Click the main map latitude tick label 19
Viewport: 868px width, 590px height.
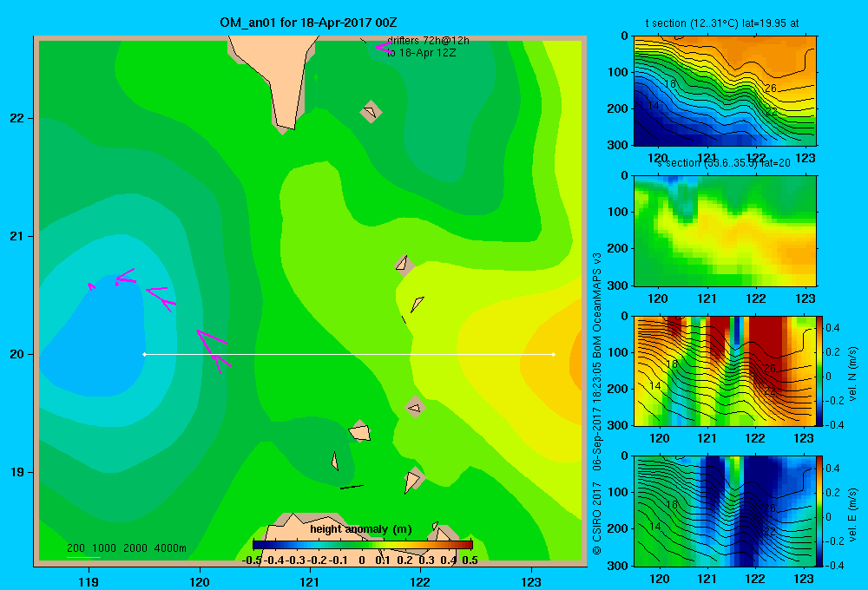coord(17,472)
